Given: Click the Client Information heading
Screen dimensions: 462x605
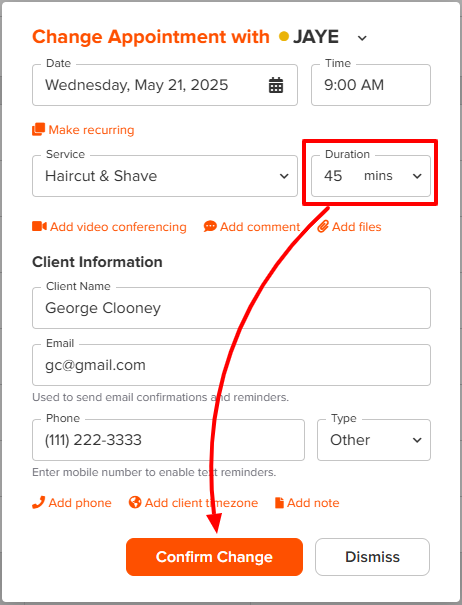Looking at the screenshot, I should tap(97, 262).
